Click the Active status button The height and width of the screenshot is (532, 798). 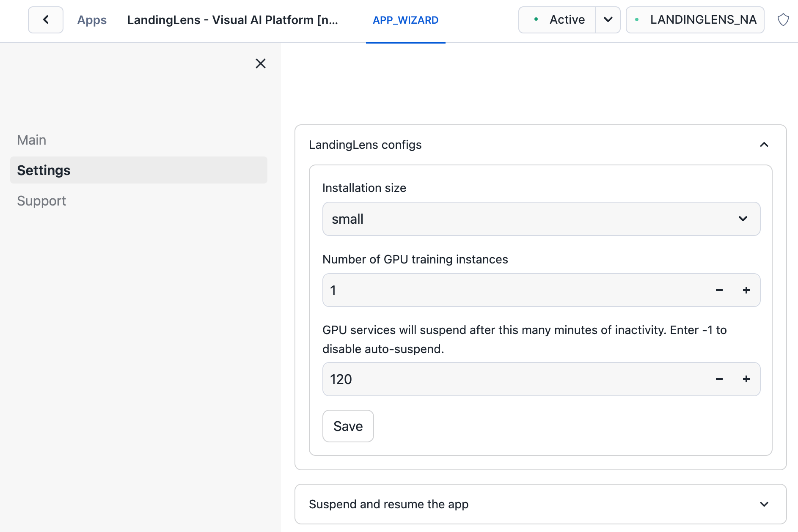click(x=558, y=20)
